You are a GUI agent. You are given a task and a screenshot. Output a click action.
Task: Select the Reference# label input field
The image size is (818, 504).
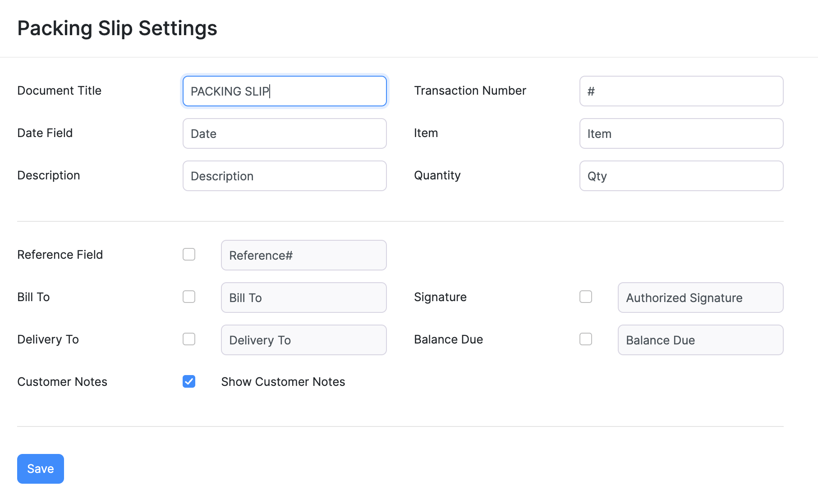(303, 255)
